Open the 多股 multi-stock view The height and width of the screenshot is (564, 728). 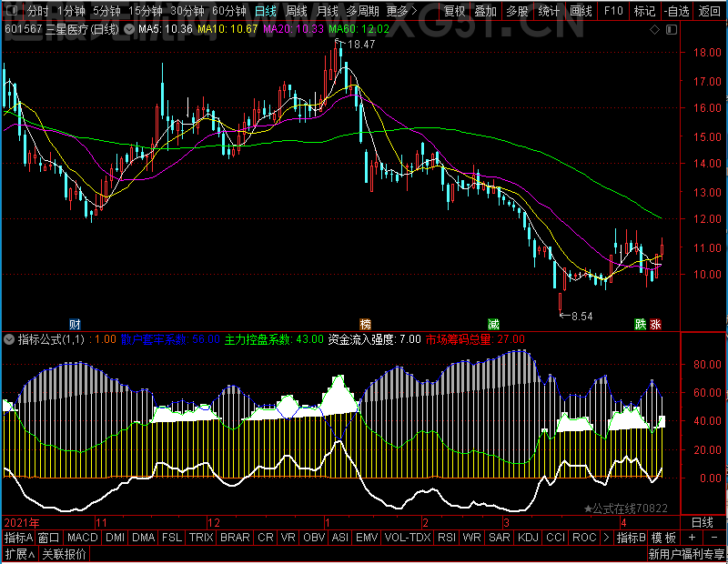tap(517, 11)
